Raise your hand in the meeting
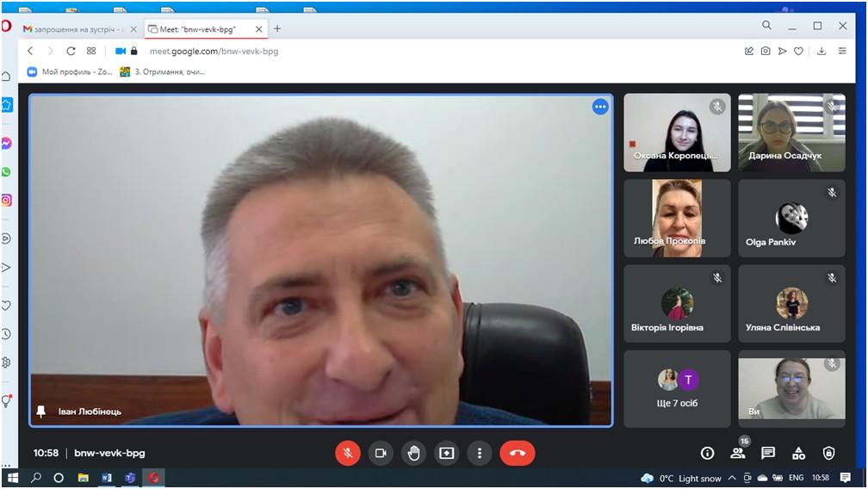868x489 pixels. [x=413, y=453]
